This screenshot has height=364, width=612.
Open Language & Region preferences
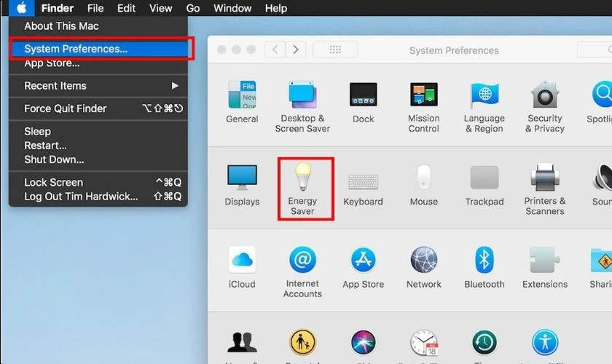click(484, 106)
